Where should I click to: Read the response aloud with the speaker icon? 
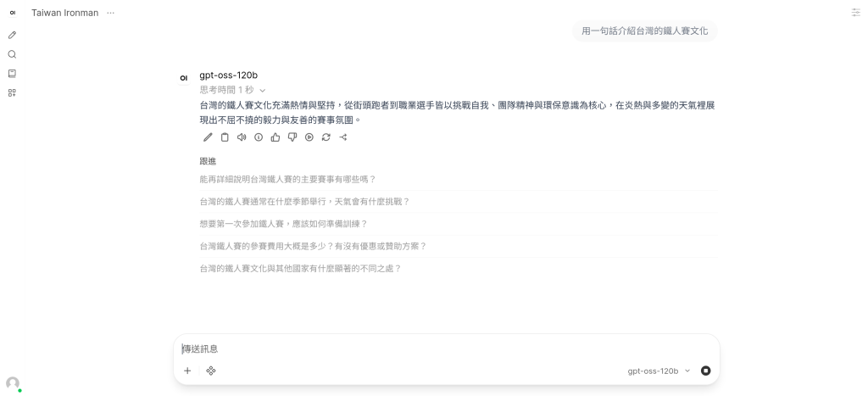242,137
